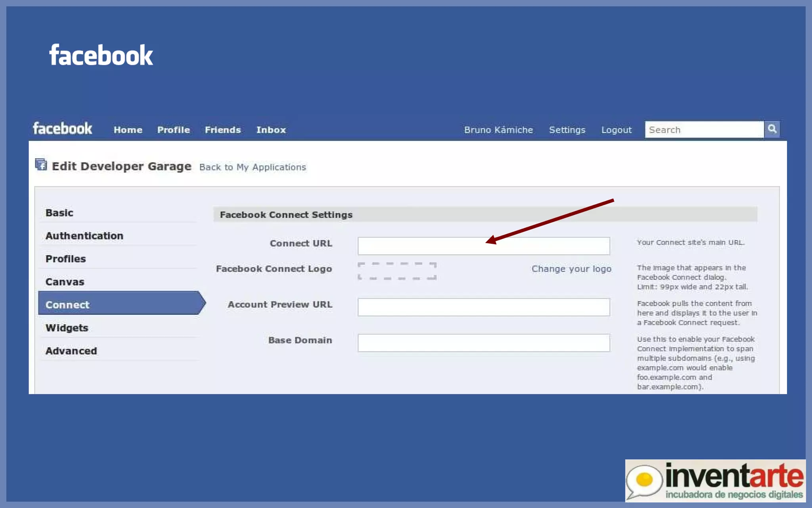This screenshot has width=812, height=508.
Task: Open the Canvas settings tab
Action: coord(65,282)
